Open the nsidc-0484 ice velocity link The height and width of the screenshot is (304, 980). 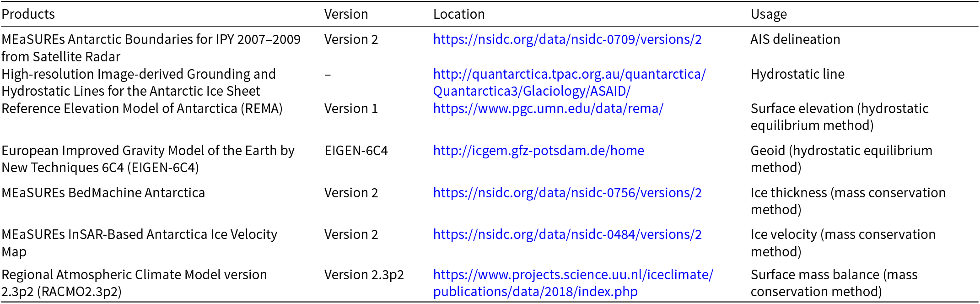point(567,234)
